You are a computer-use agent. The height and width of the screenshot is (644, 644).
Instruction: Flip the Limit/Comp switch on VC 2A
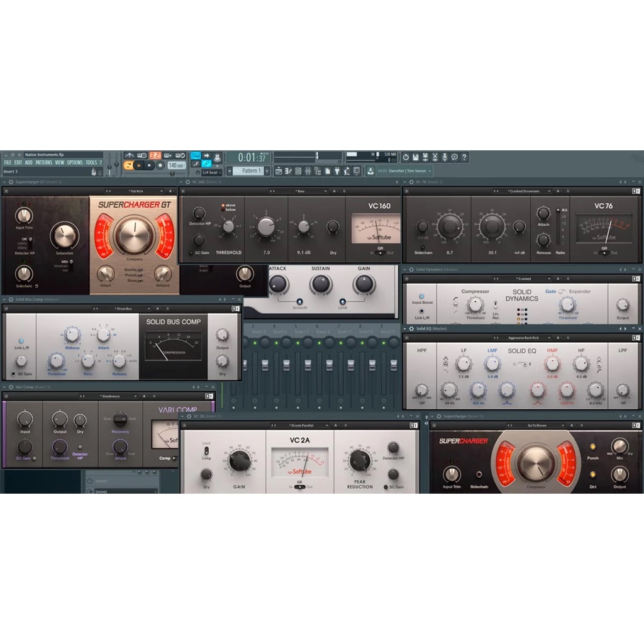click(x=206, y=450)
